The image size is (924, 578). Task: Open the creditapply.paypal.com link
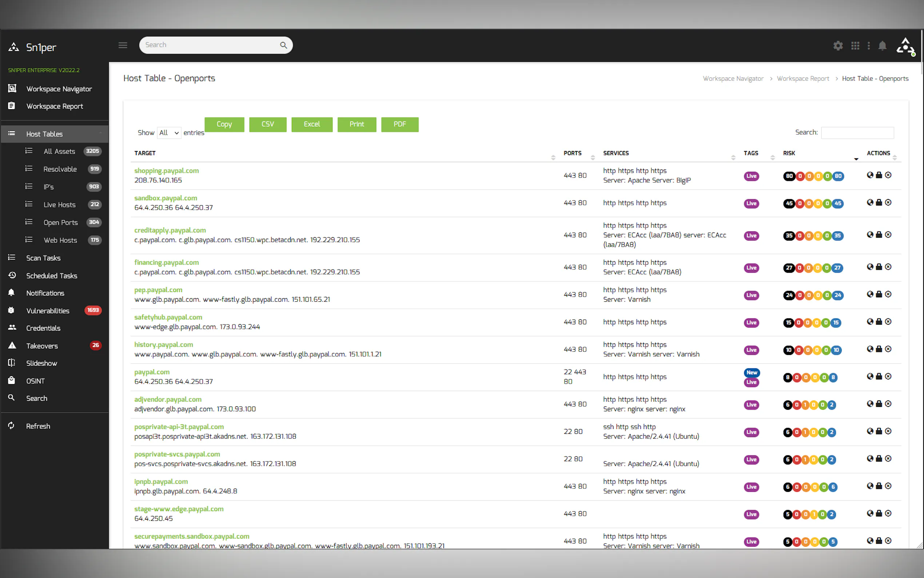pos(170,230)
